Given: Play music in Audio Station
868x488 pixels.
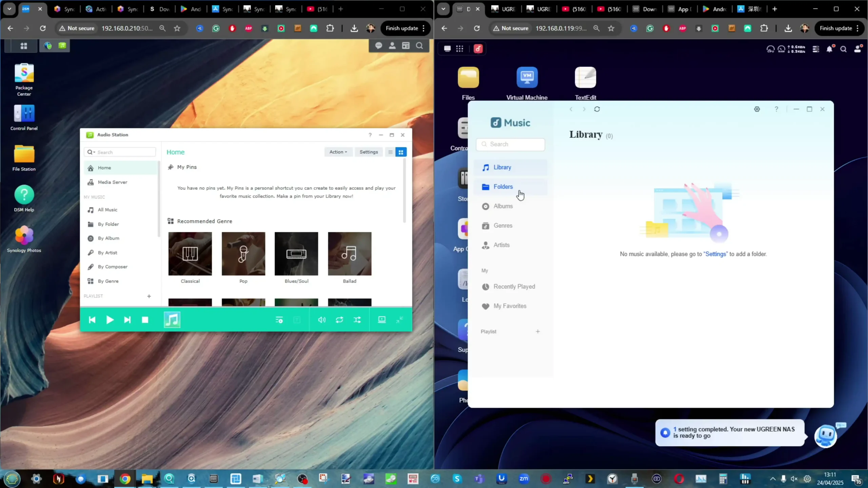Looking at the screenshot, I should coord(110,320).
